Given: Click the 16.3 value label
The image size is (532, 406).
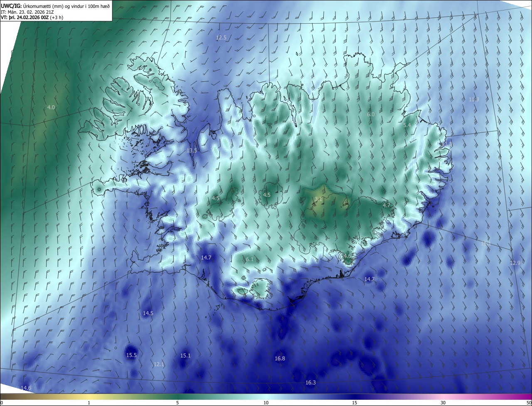Looking at the screenshot, I should (310, 382).
